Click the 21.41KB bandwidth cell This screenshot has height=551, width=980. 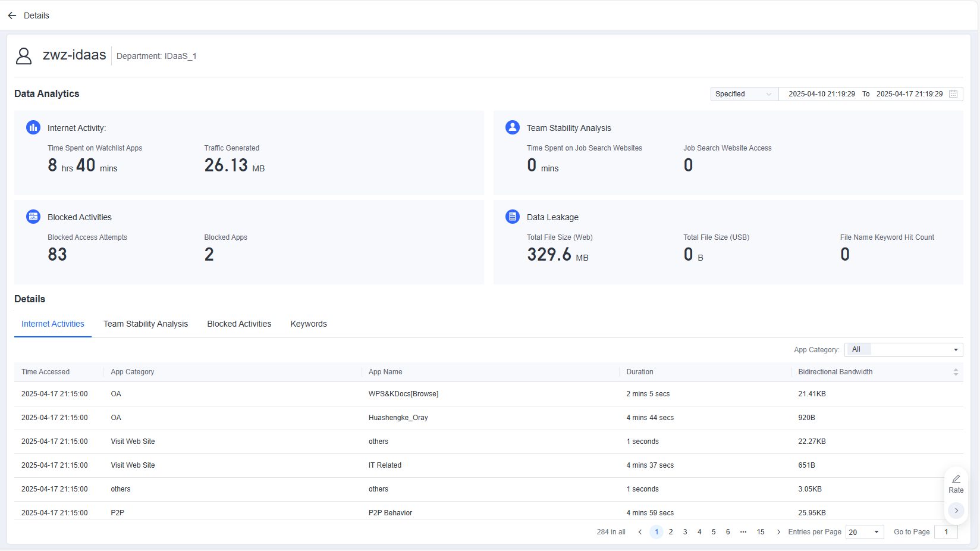point(812,394)
